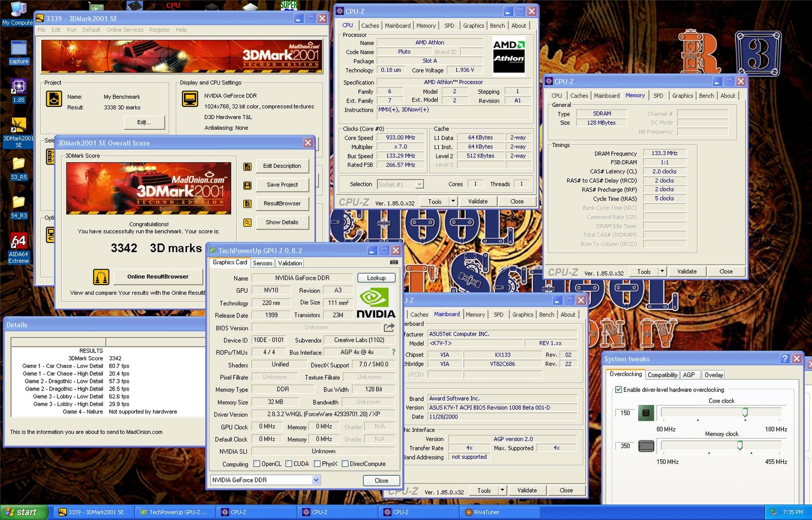Open the AGP tab in System tweaks
Screen dimensions: 812x520
pos(689,375)
